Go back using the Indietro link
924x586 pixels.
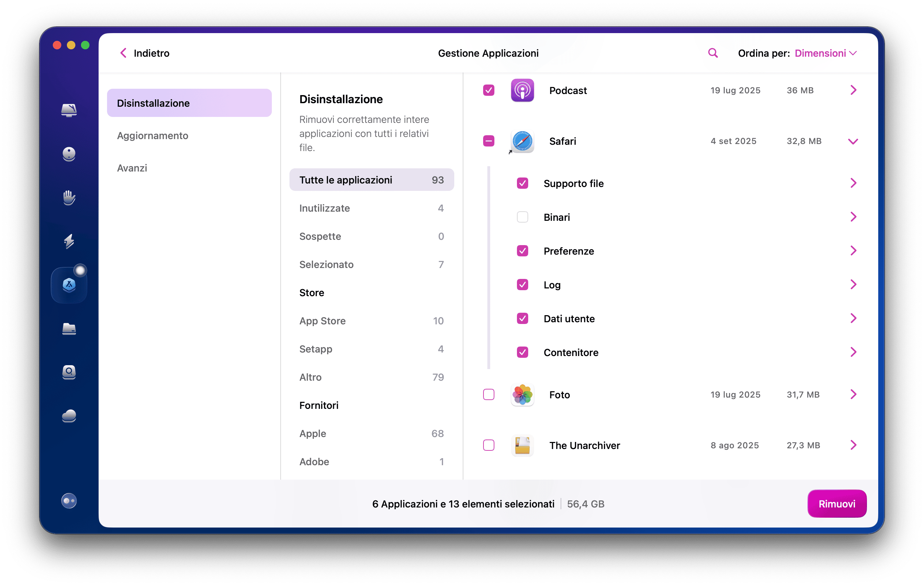(x=144, y=53)
